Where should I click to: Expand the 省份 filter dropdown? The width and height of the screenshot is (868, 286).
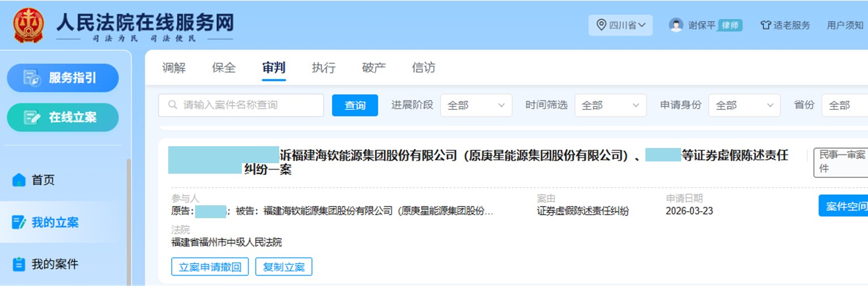pyautogui.click(x=845, y=105)
